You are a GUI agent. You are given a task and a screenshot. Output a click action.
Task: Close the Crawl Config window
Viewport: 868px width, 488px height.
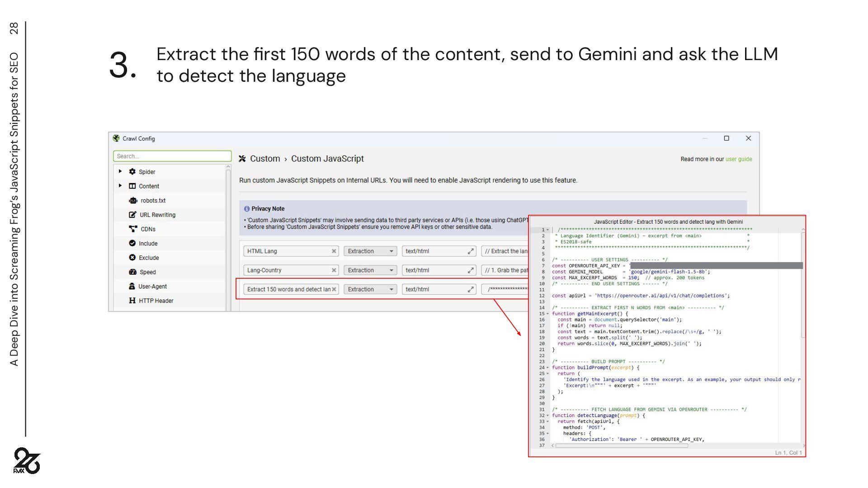(748, 138)
